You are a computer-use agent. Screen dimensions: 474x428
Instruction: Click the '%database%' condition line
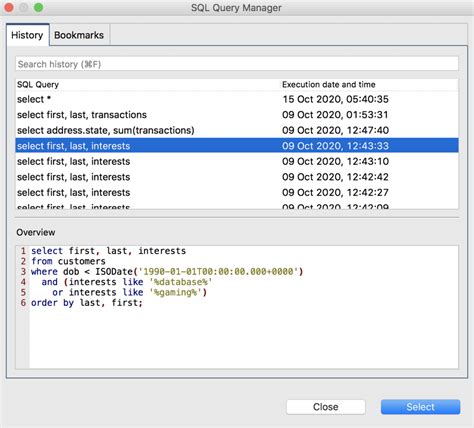point(127,282)
